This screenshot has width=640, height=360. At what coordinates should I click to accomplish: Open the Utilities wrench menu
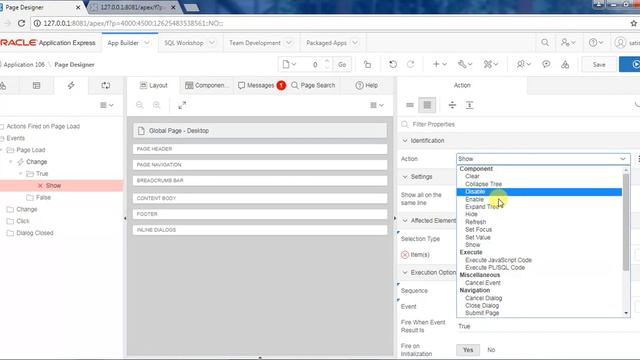point(465,64)
